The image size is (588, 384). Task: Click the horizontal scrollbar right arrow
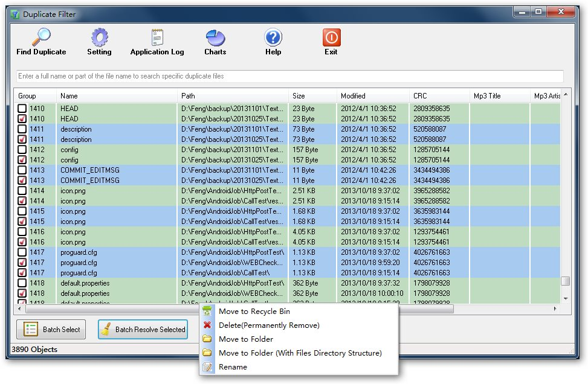555,309
